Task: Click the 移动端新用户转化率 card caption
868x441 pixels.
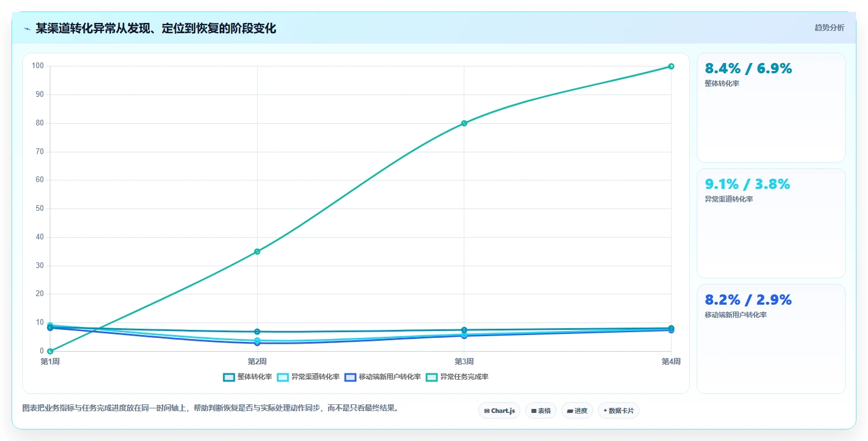Action: tap(736, 315)
